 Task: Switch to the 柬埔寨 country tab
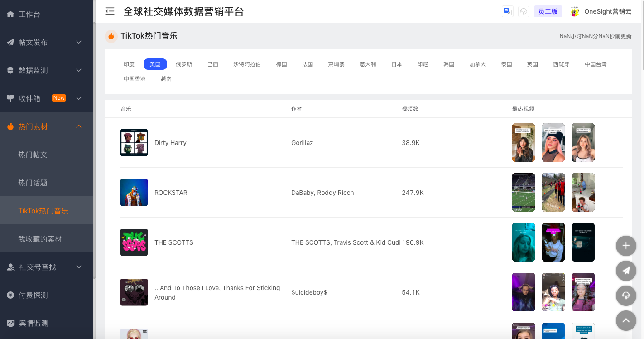(336, 64)
